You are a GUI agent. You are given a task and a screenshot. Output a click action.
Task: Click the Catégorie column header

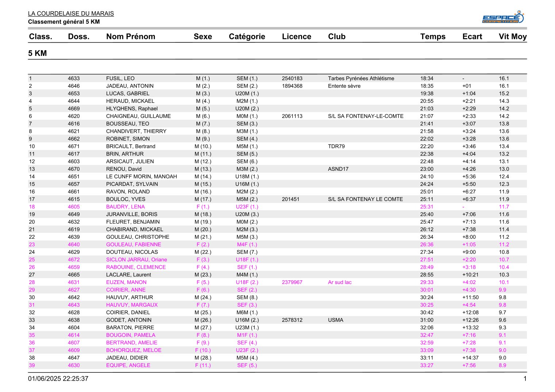click(247, 36)
